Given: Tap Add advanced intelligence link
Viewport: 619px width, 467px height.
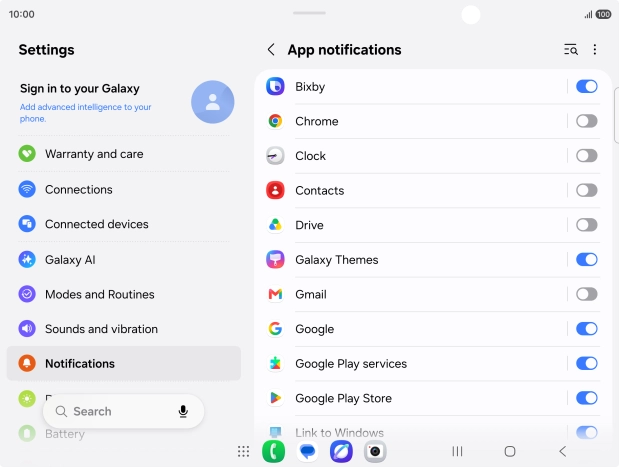Looking at the screenshot, I should (85, 113).
